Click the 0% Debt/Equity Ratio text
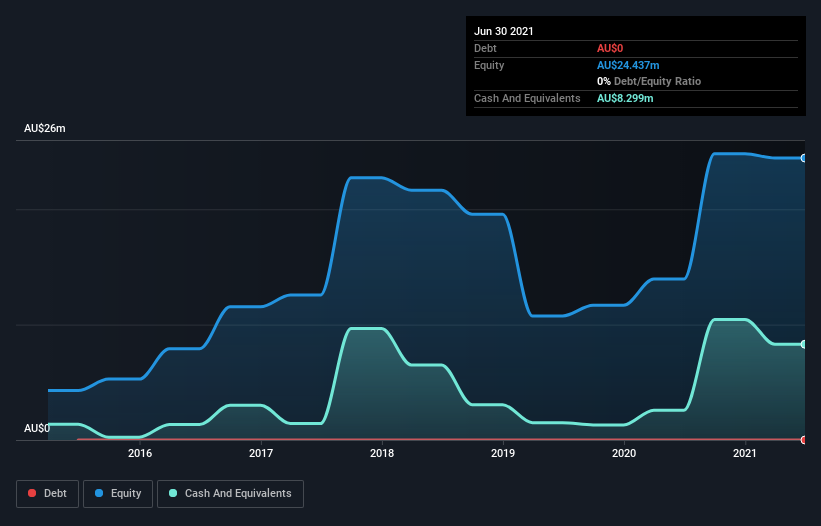The image size is (821, 526). pos(649,81)
